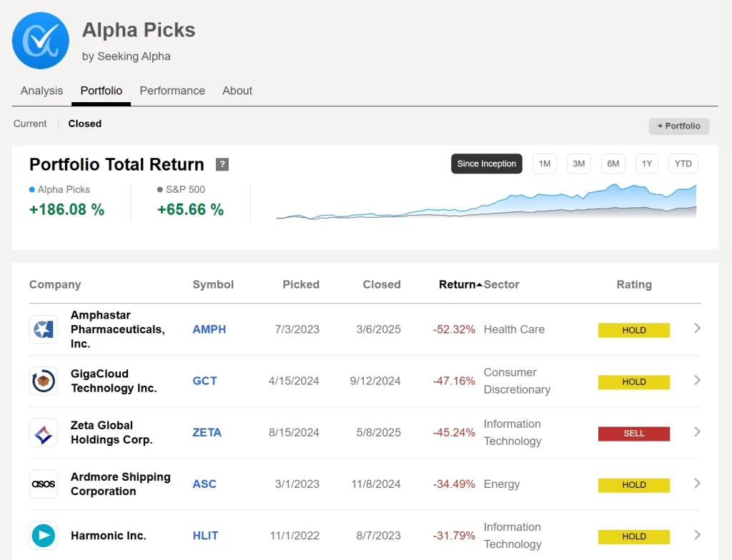Expand the Harmonic Inc. row chevron
This screenshot has width=732, height=560.
pos(697,535)
